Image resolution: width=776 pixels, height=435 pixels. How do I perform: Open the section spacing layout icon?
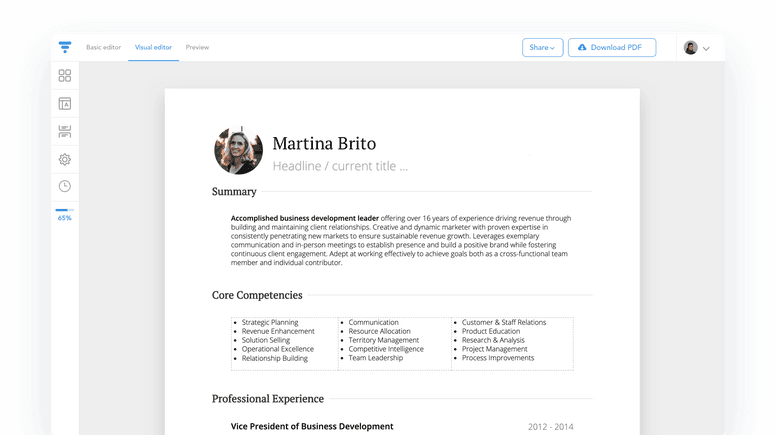point(65,131)
